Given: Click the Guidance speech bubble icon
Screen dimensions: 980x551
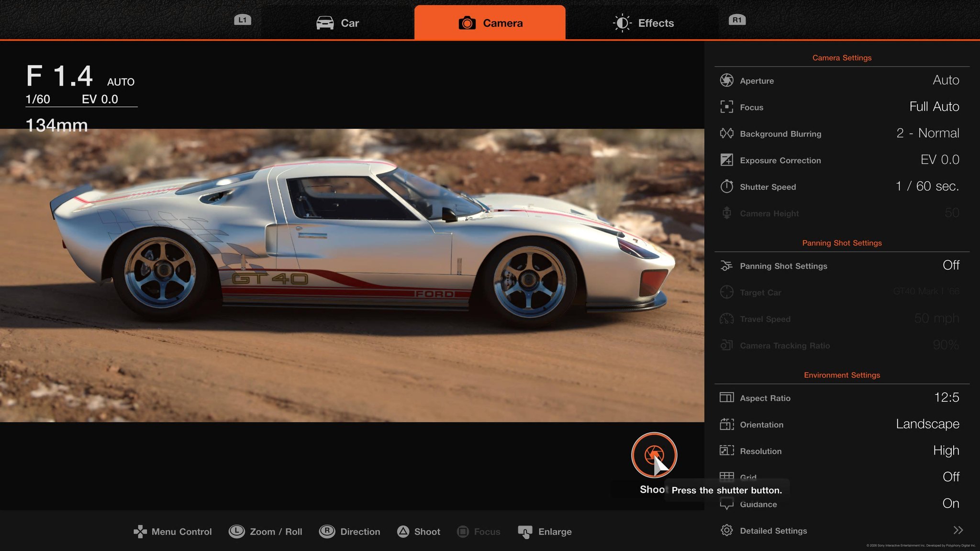Looking at the screenshot, I should click(726, 504).
